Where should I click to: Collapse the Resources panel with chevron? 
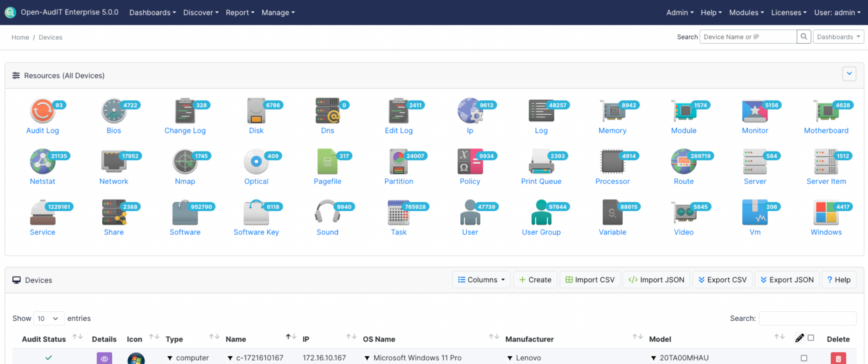[x=849, y=74]
